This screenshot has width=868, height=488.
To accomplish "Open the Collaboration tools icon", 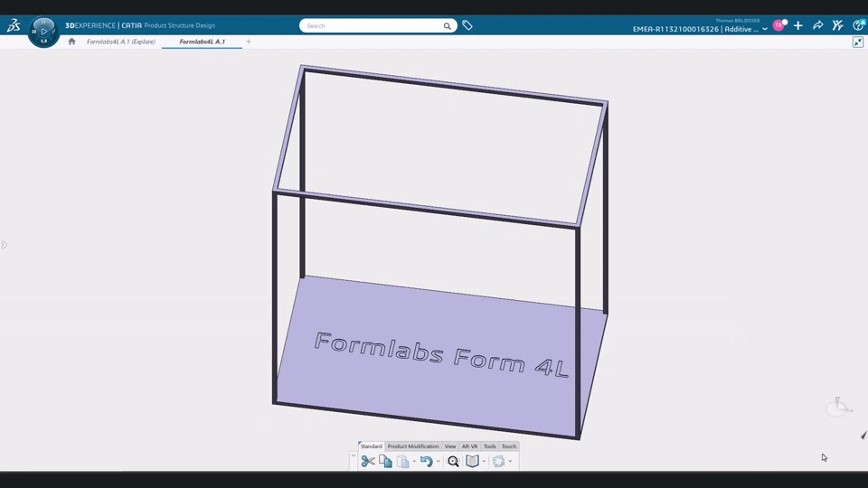I will (x=837, y=25).
